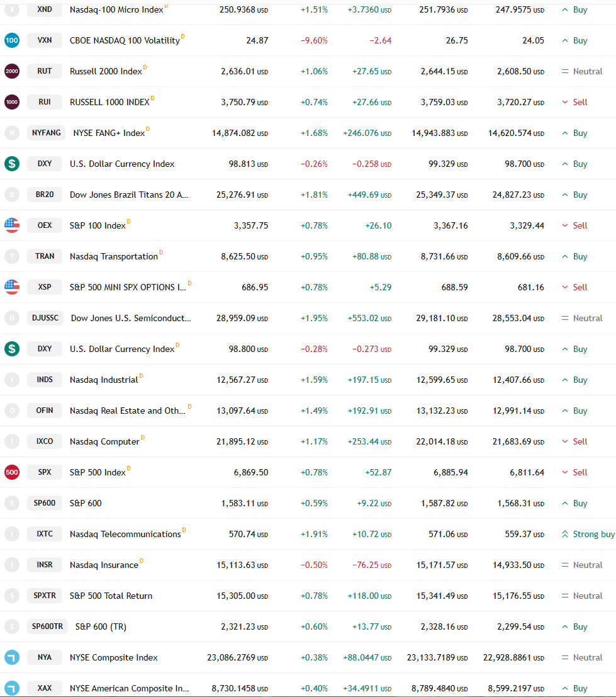Open Russell 2000 Index link
The image size is (616, 697).
pos(106,71)
